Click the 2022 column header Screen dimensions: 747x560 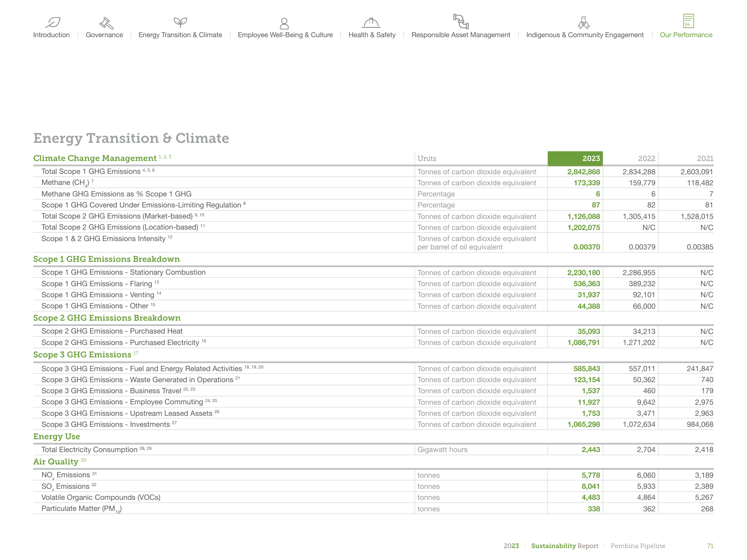pos(647,158)
